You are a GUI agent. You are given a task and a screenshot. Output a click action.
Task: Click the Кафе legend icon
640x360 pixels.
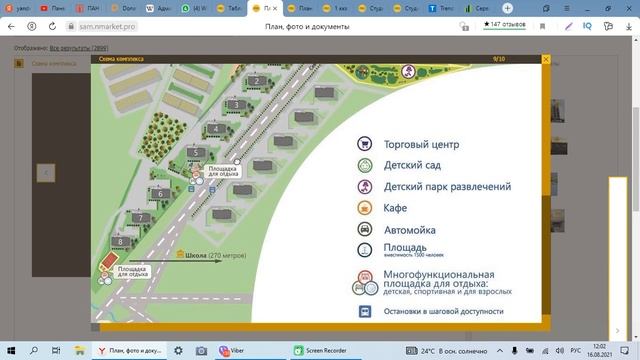tap(364, 208)
